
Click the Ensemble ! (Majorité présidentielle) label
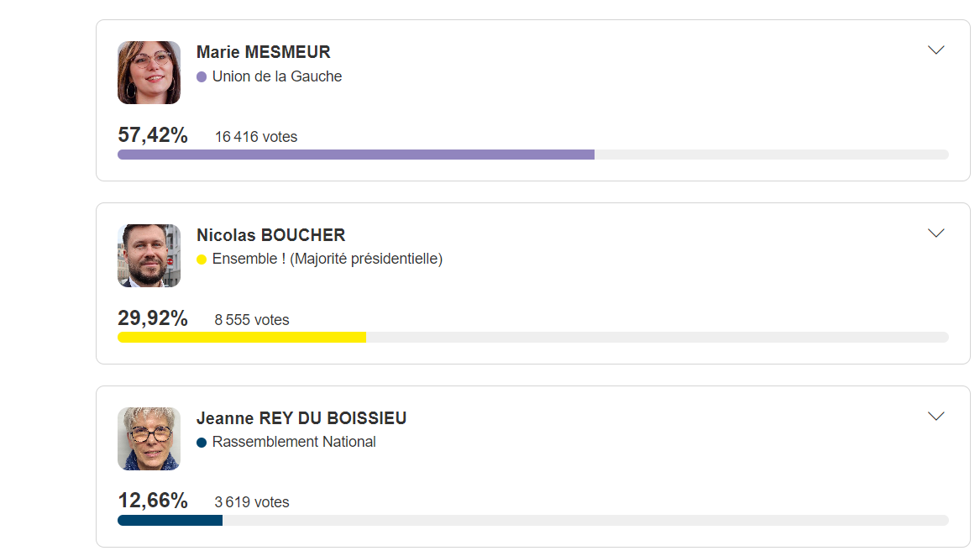coord(328,259)
